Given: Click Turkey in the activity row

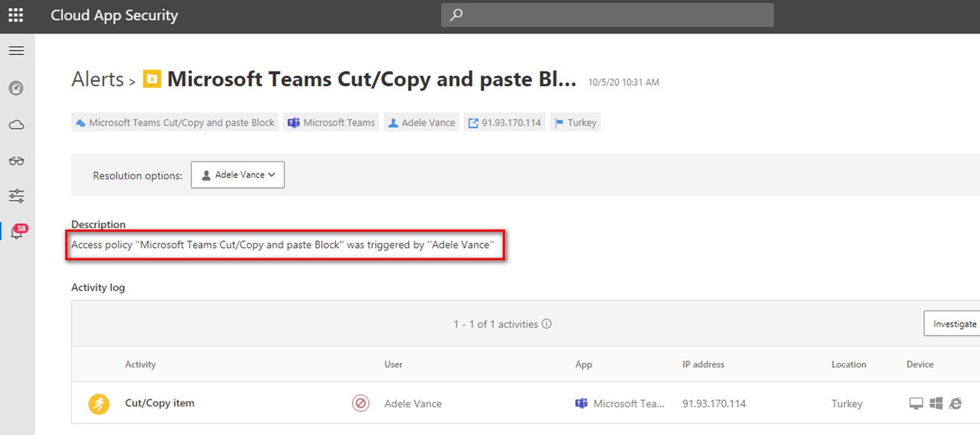Looking at the screenshot, I should coord(847,404).
